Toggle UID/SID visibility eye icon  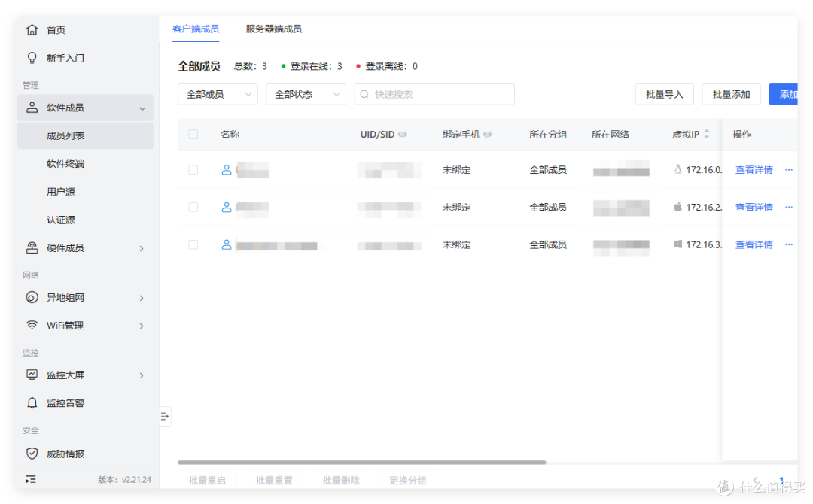pos(402,135)
